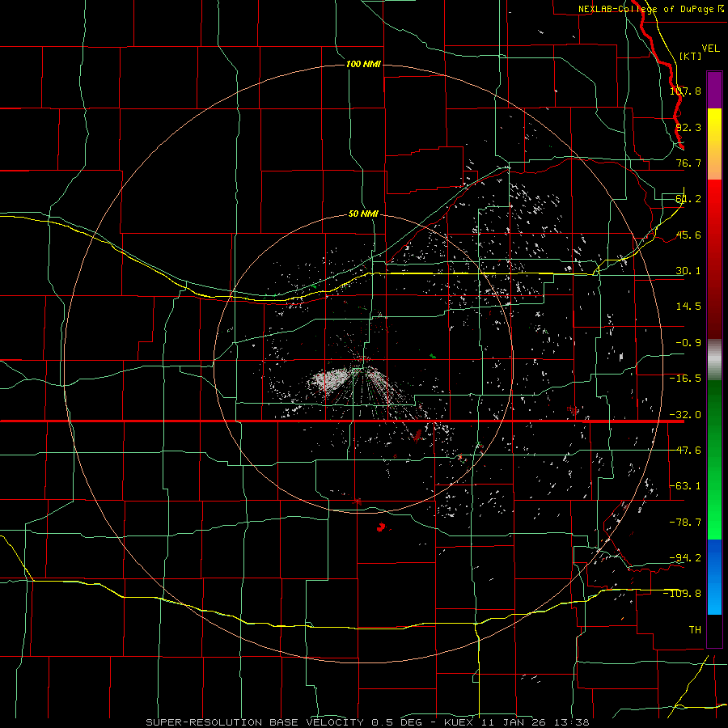The height and width of the screenshot is (728, 728).
Task: Click the 107.8 velocity scale value
Action: 685,91
